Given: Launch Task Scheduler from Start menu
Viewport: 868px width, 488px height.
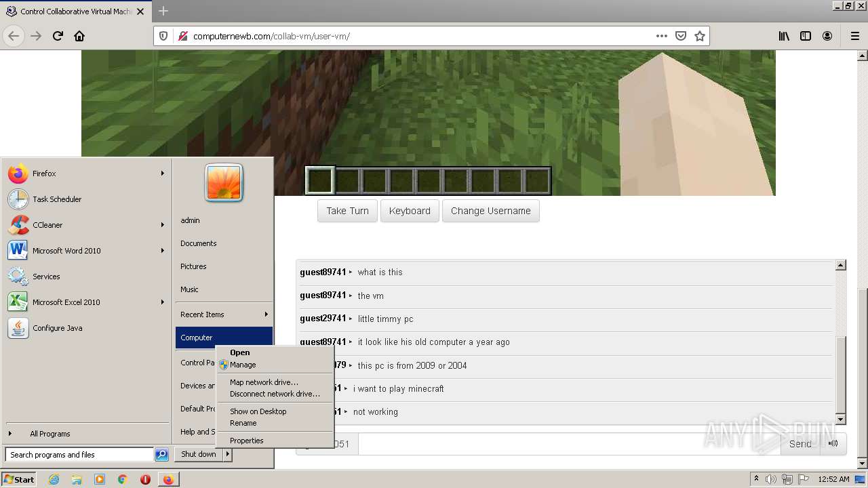Looking at the screenshot, I should tap(87, 199).
